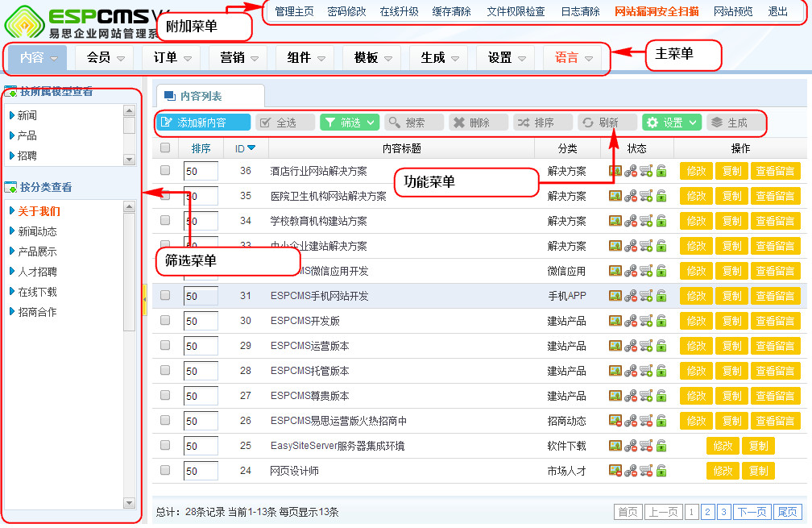The image size is (812, 528).
Task: Tick the select-all checkbox in the table header
Action: 165,148
